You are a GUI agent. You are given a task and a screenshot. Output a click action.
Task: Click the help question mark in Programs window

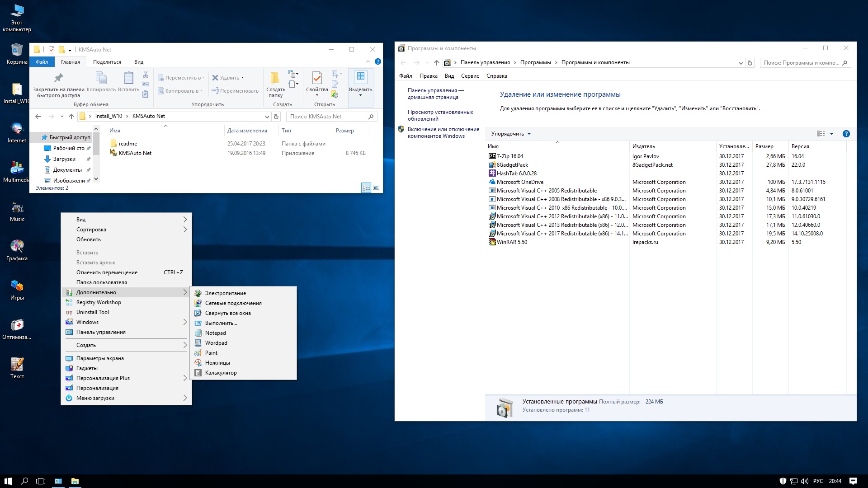(x=846, y=134)
